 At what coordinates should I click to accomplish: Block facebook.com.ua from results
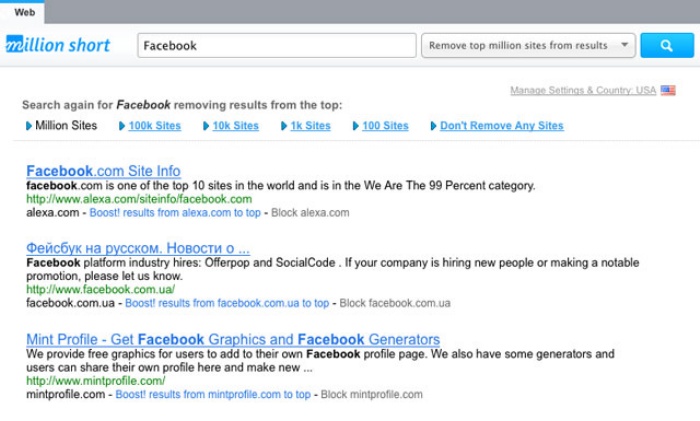click(x=395, y=303)
